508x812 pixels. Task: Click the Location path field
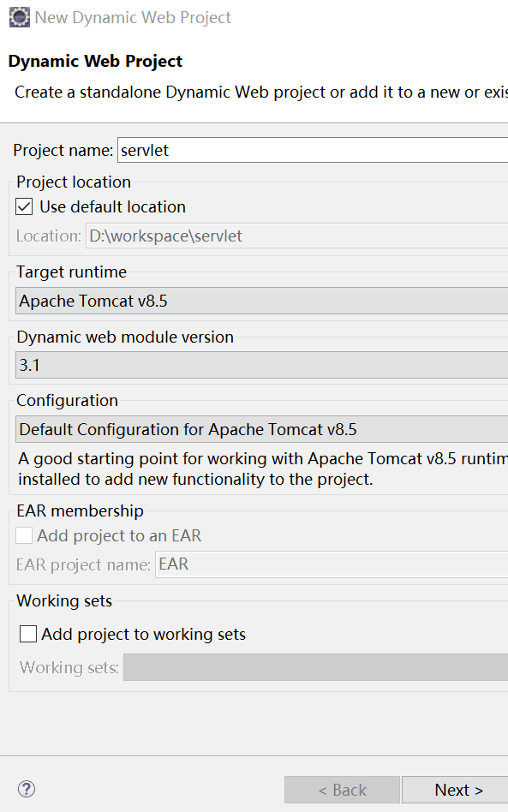tap(296, 236)
